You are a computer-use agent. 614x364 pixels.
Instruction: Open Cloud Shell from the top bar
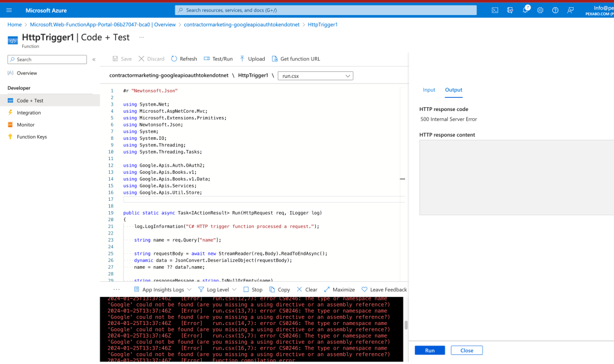495,10
